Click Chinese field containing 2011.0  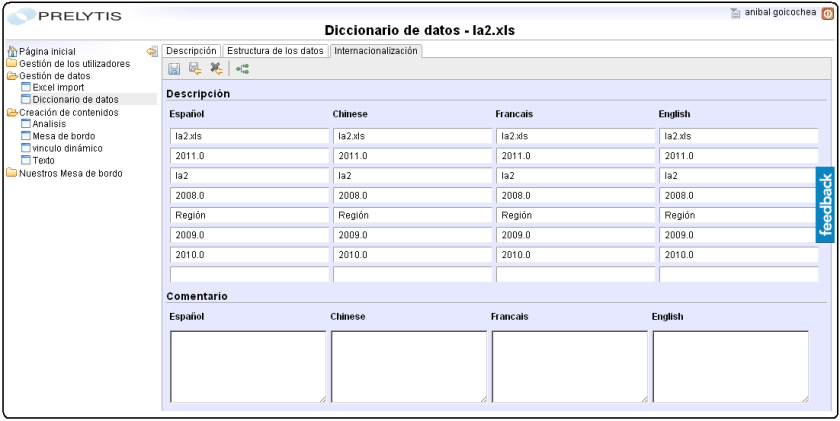pos(412,156)
